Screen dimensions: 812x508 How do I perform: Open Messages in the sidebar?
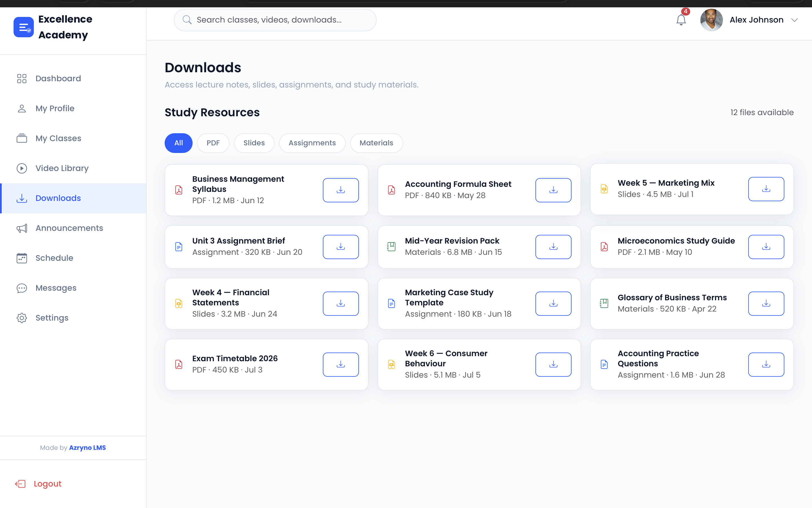point(73,288)
